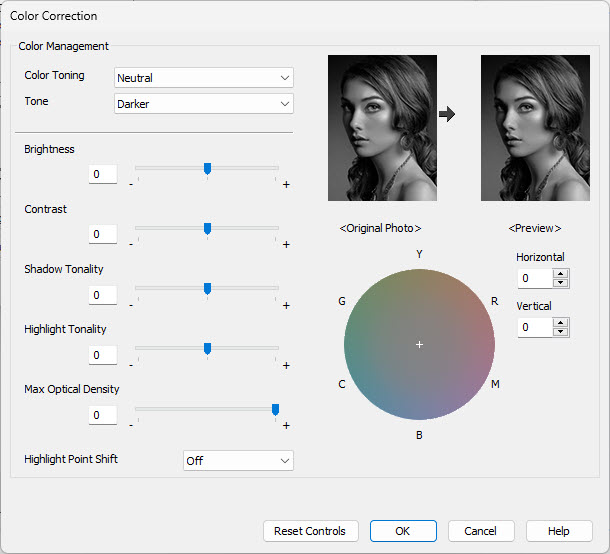Increase Vertical value with up arrow

tap(560, 323)
